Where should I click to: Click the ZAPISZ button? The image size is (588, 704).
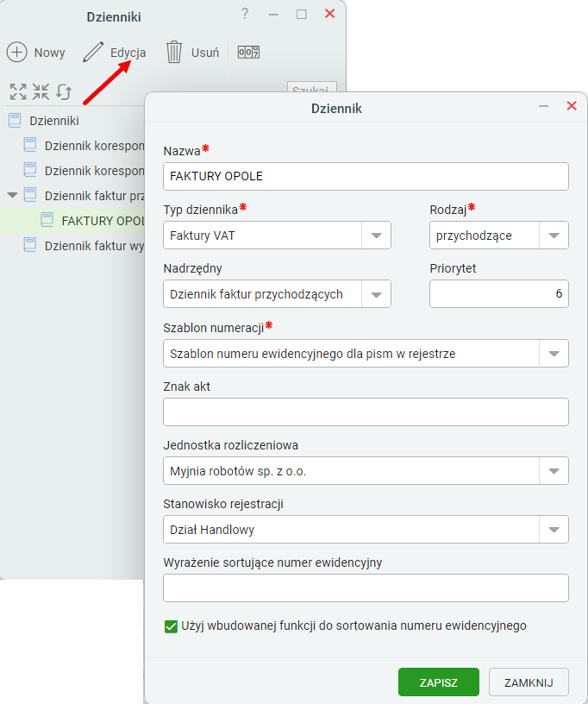pyautogui.click(x=438, y=682)
